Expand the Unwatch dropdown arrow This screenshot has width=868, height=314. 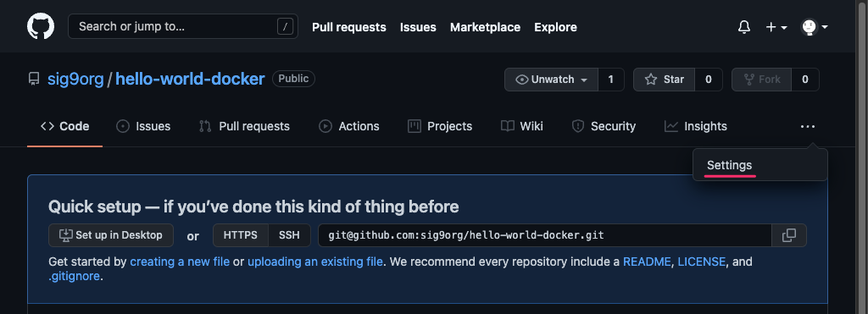584,80
